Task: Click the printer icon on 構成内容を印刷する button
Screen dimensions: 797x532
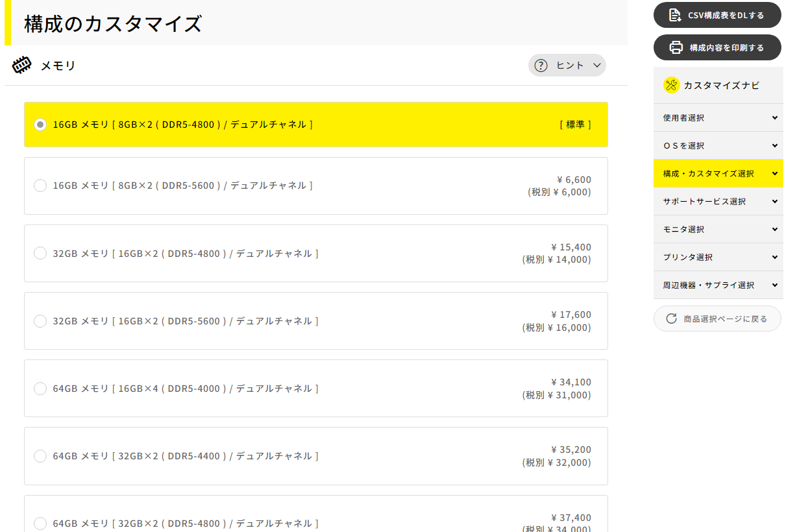Action: [x=675, y=47]
